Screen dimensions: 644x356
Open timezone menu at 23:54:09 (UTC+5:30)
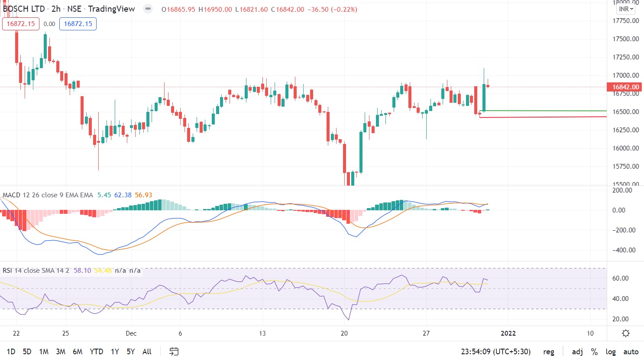click(495, 352)
